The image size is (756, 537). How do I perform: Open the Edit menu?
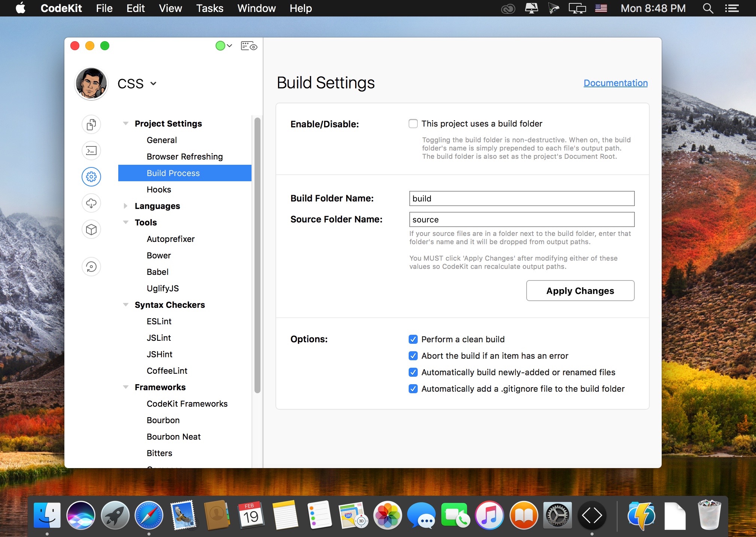pos(135,8)
